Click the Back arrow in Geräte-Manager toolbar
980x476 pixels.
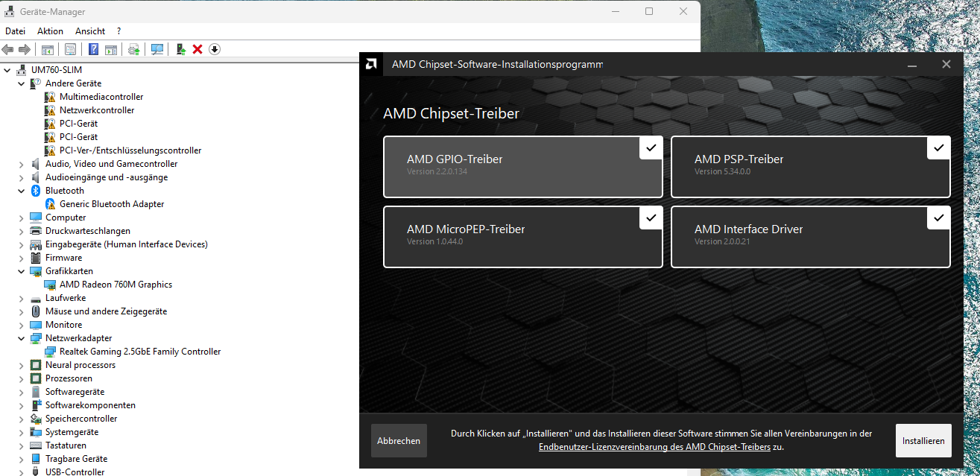[8, 49]
